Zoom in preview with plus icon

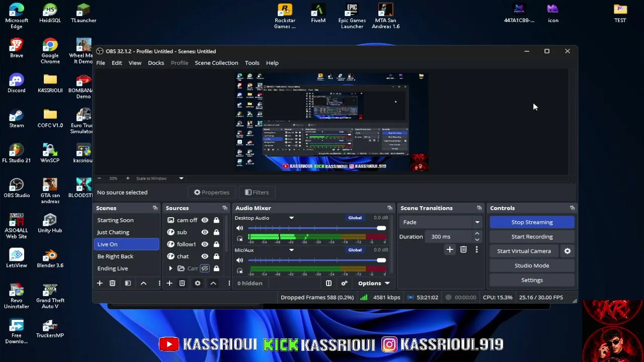(128, 178)
